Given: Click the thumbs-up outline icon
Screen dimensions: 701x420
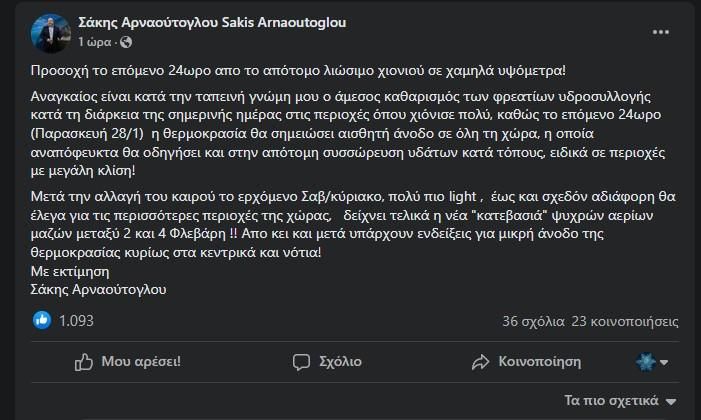Looking at the screenshot, I should (x=84, y=361).
